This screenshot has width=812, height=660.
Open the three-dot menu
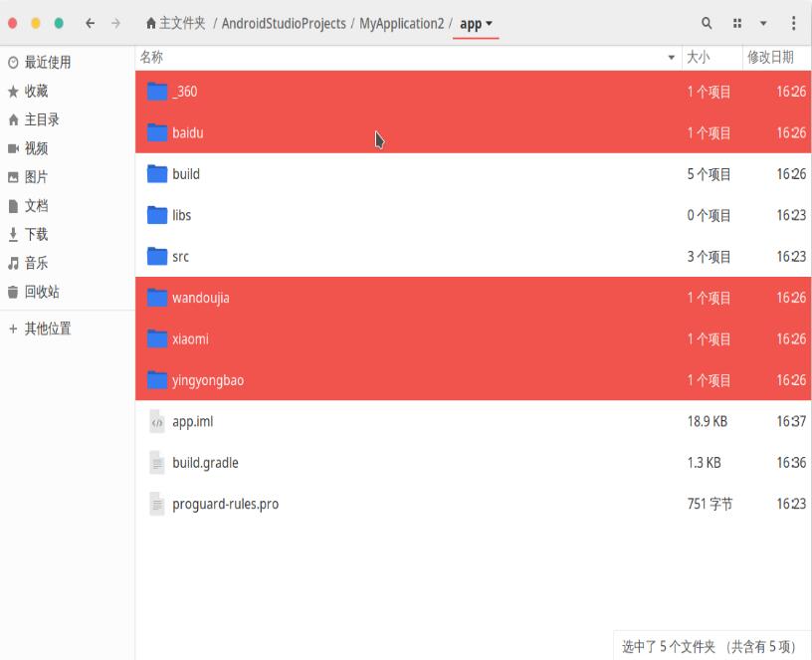click(x=792, y=22)
